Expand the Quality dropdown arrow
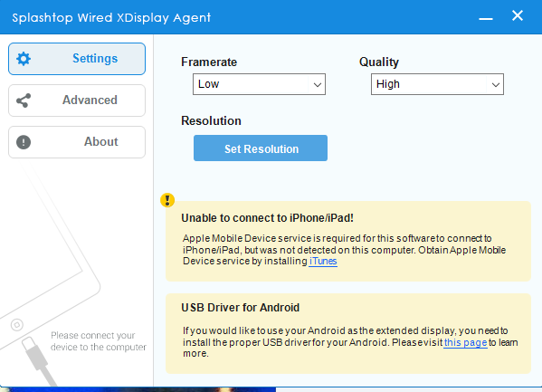 click(x=496, y=84)
